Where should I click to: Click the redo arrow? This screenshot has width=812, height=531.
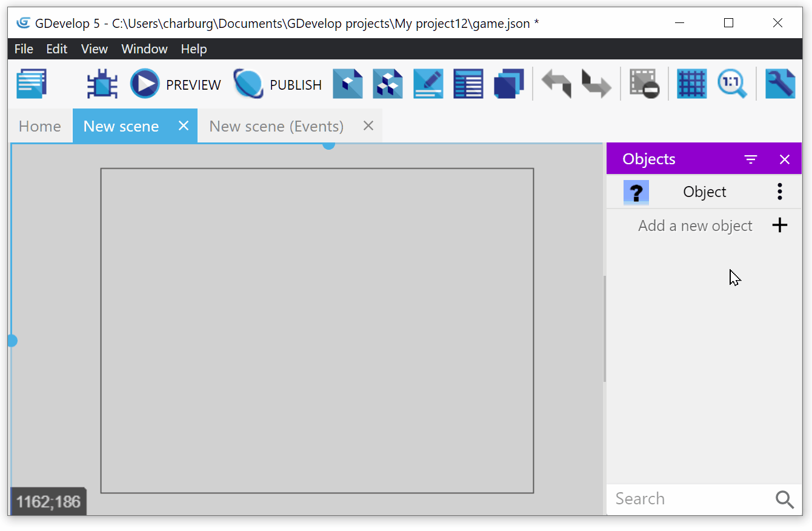[x=596, y=84]
